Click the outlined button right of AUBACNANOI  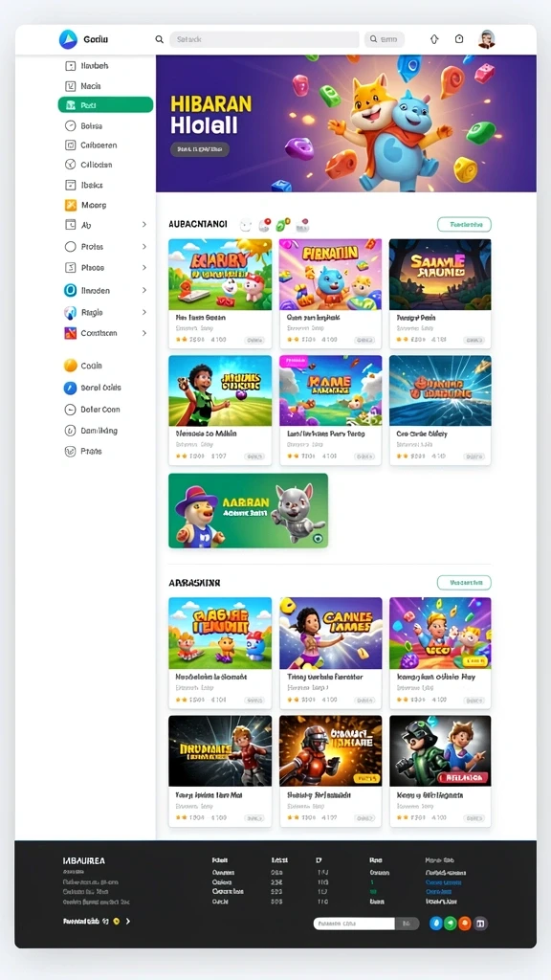tap(464, 224)
